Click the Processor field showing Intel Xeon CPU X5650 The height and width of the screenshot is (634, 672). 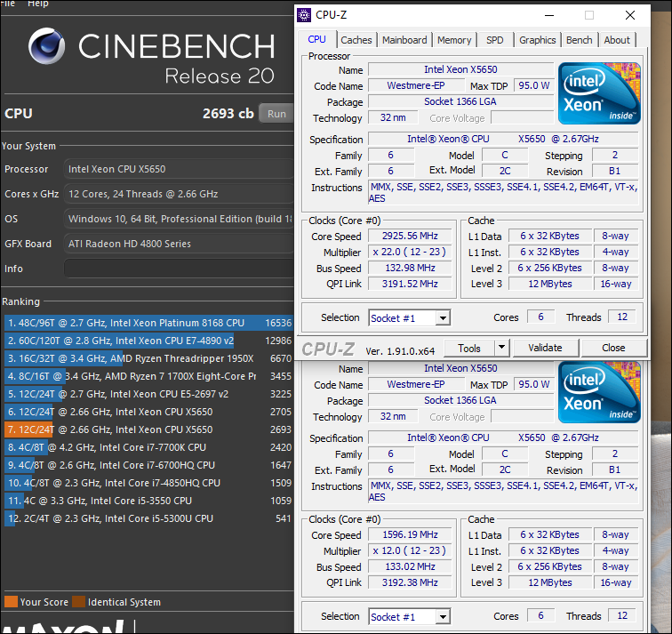click(x=179, y=169)
